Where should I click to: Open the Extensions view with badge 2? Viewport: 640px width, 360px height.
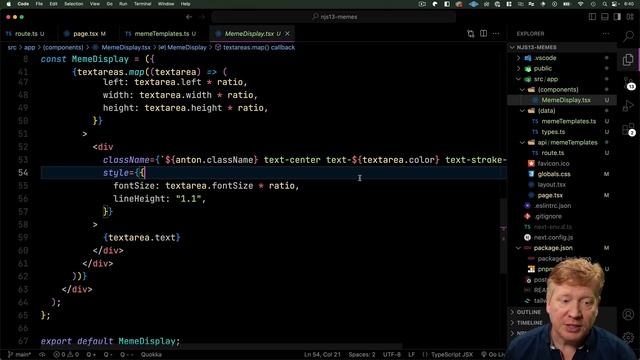[628, 129]
